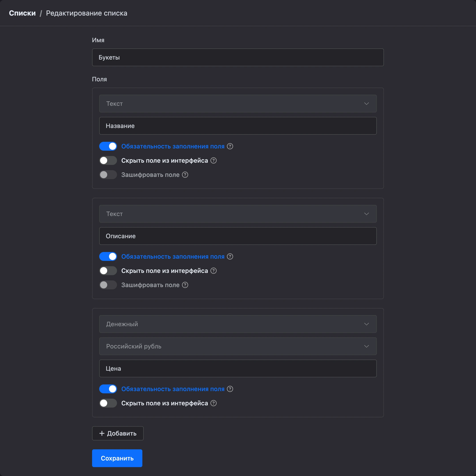Go to Списки in the breadcrumb
The width and height of the screenshot is (476, 476).
[22, 13]
